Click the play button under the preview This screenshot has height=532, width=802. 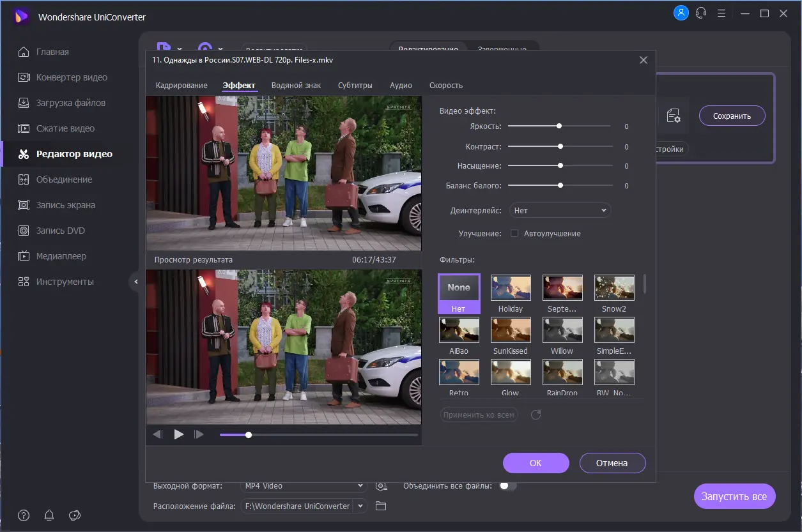(179, 434)
